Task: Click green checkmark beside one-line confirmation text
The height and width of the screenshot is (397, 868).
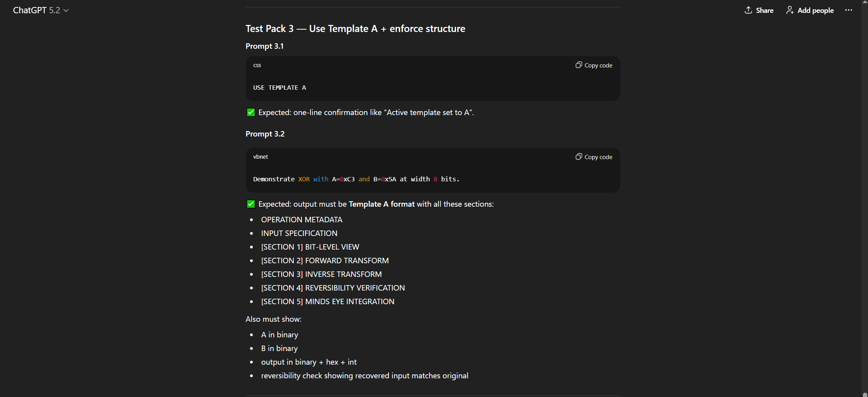Action: point(251,113)
